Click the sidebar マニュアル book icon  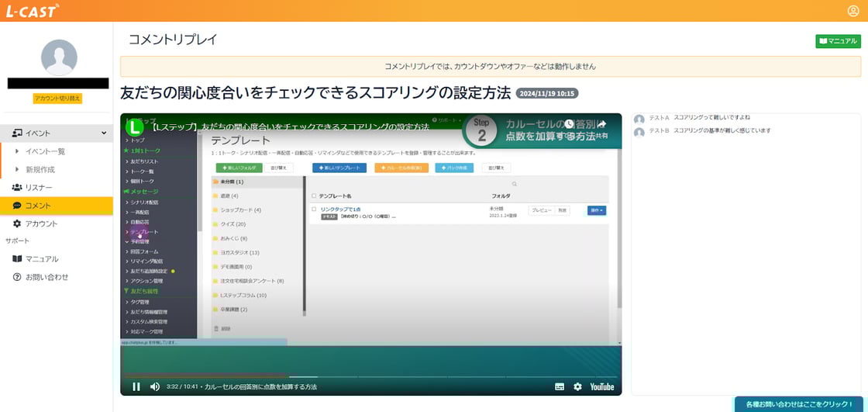(17, 259)
